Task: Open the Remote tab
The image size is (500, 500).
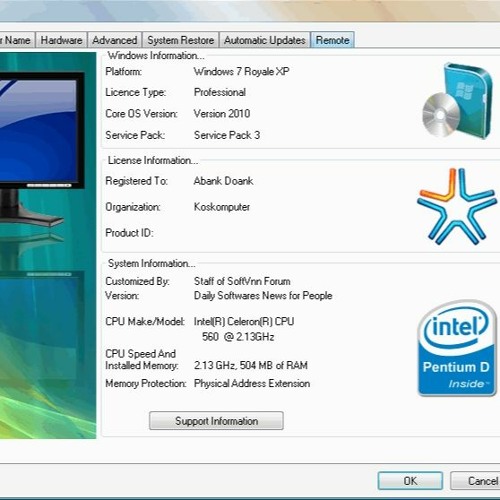Action: [x=332, y=40]
